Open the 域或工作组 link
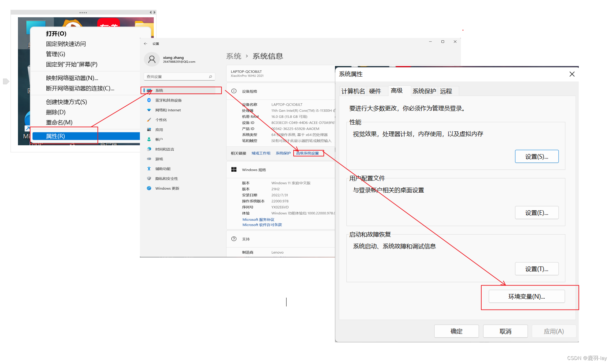The height and width of the screenshot is (364, 612). (261, 153)
